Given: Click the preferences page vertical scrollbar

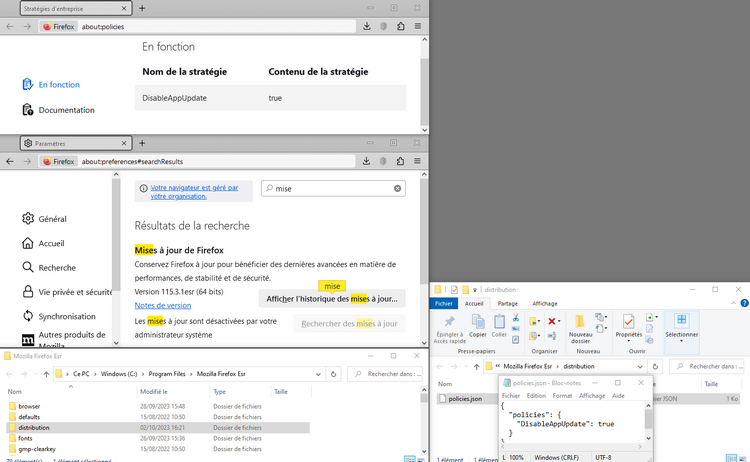Looking at the screenshot, I should coord(424,232).
